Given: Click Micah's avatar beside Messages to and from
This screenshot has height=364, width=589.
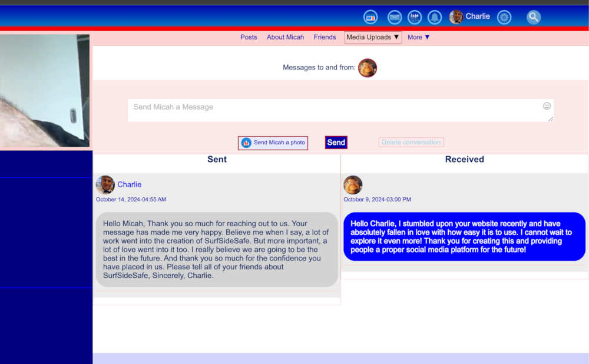Looking at the screenshot, I should coord(368,68).
